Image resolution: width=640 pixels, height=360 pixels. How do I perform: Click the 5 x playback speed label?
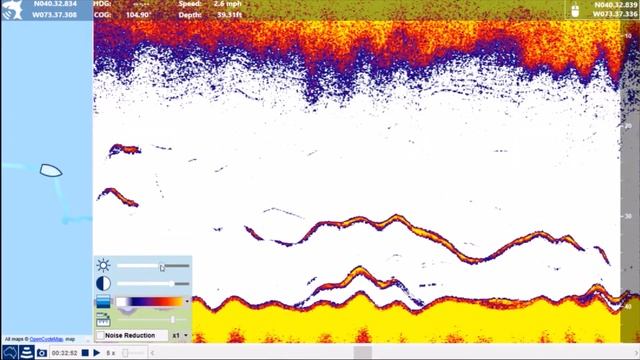coord(111,353)
